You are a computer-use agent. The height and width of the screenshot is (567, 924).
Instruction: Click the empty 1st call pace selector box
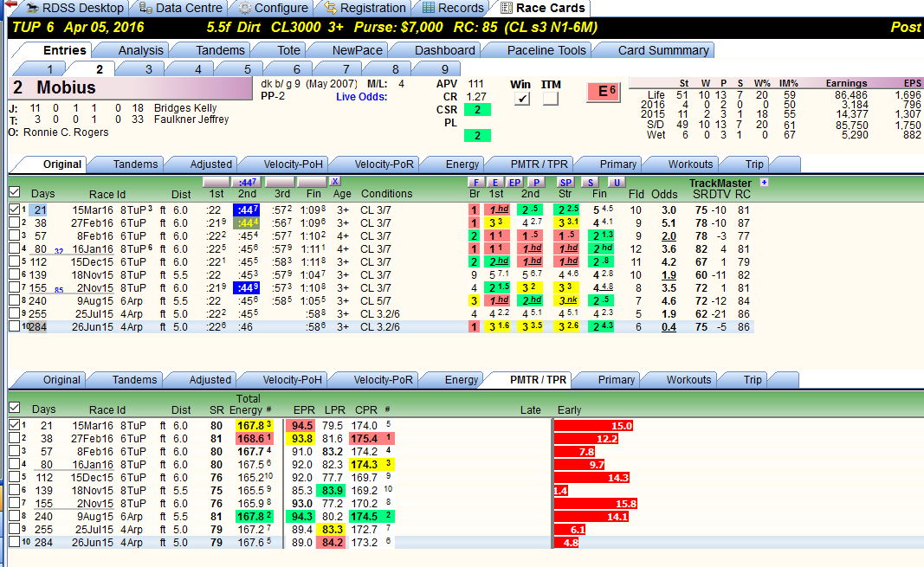point(216,182)
